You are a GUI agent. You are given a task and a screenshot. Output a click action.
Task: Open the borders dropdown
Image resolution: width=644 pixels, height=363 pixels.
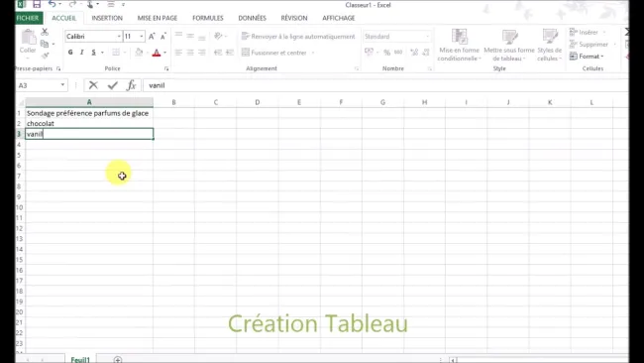[x=125, y=53]
